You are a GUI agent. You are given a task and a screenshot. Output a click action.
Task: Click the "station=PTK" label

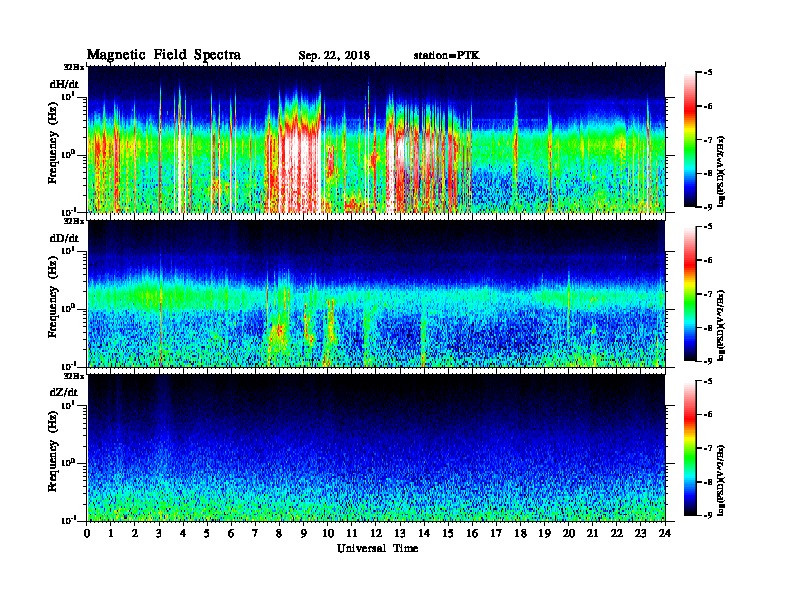pyautogui.click(x=447, y=55)
